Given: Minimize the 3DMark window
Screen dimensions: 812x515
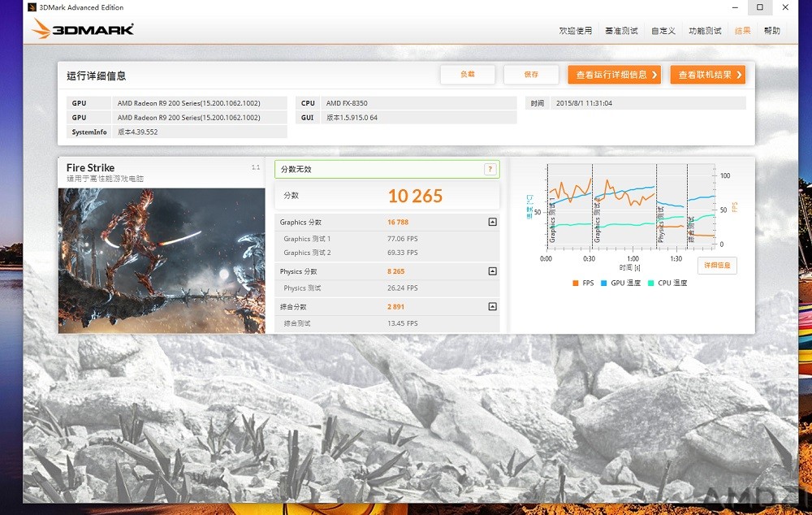Looking at the screenshot, I should 735,7.
